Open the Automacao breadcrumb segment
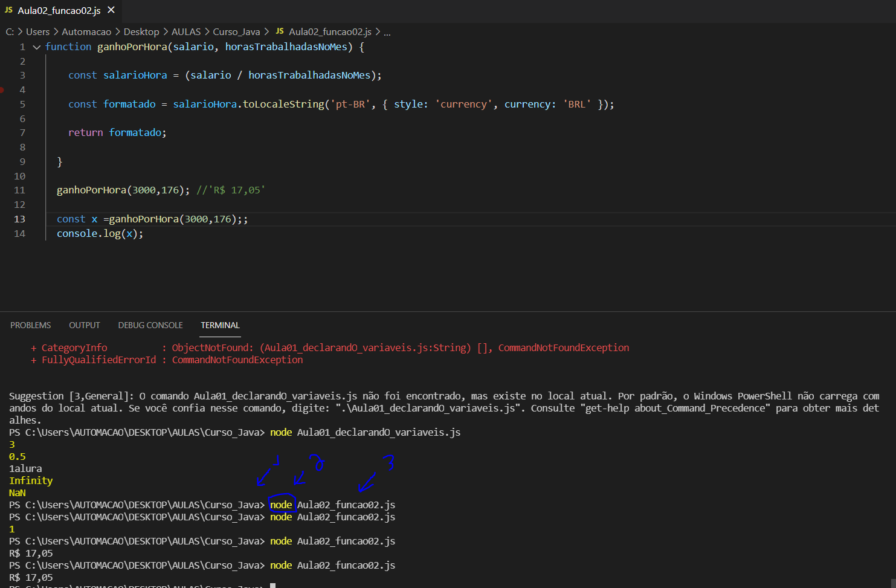Screen dimensions: 896x588 pyautogui.click(x=86, y=32)
